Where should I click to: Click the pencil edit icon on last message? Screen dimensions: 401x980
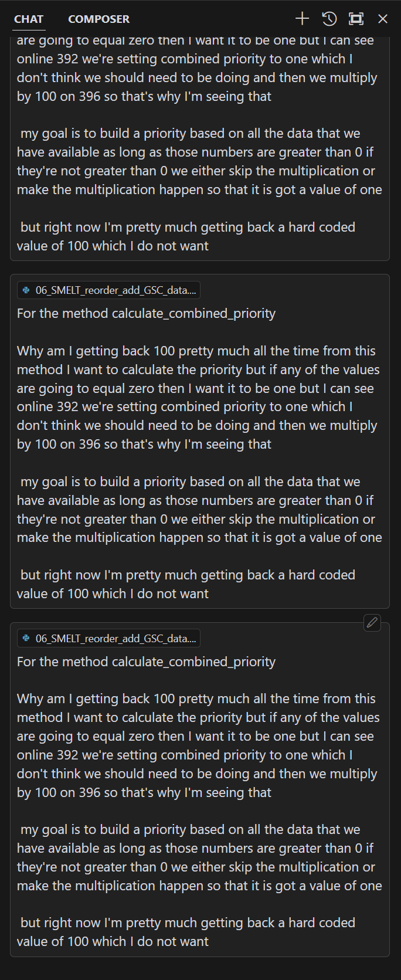372,623
